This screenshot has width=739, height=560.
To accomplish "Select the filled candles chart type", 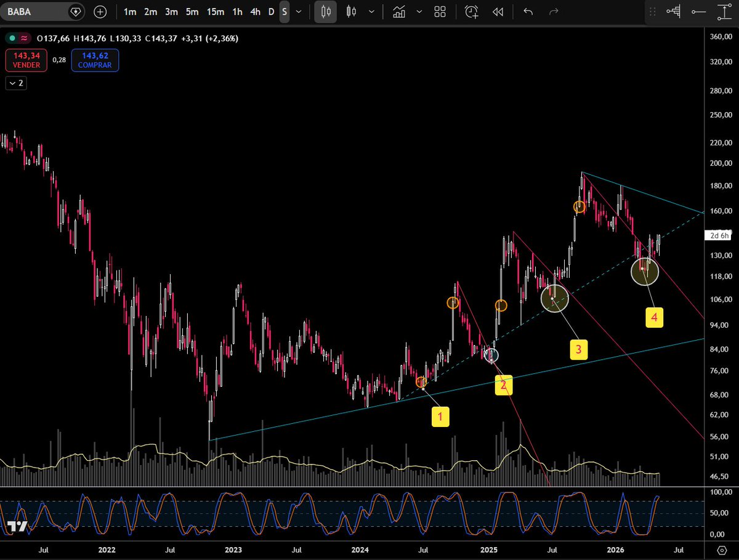I will (x=326, y=12).
